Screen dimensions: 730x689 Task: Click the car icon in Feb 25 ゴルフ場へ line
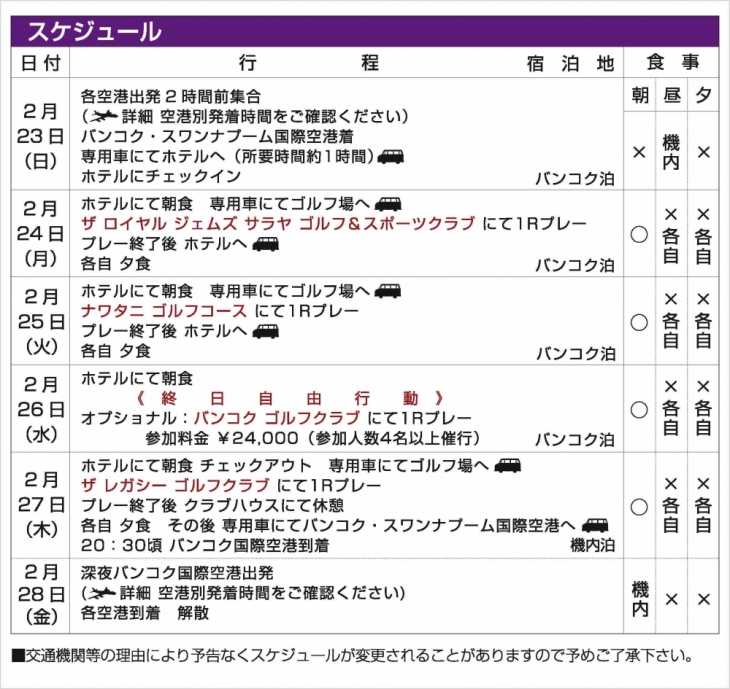(388, 291)
